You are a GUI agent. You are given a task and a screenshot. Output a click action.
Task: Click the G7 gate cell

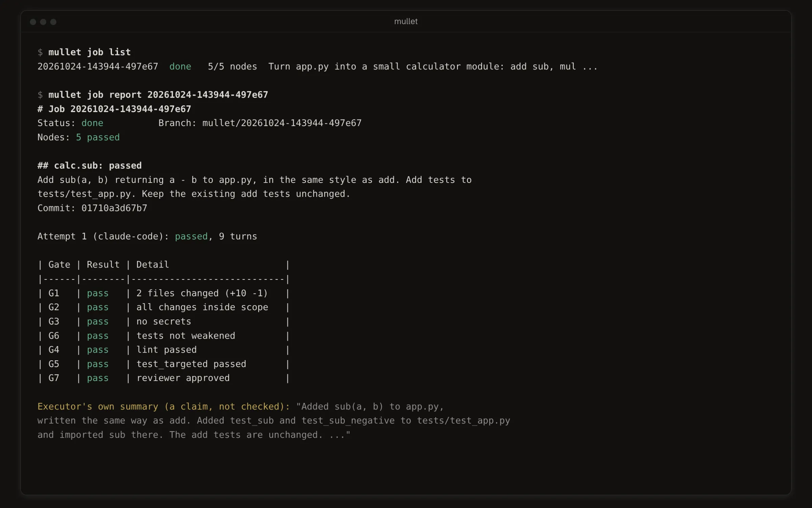click(54, 378)
